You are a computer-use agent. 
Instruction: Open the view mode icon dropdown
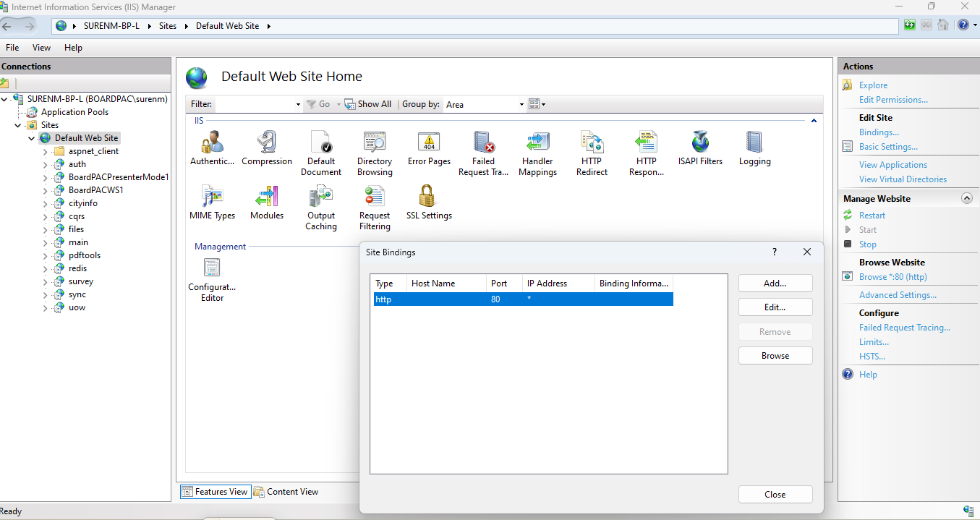[537, 104]
